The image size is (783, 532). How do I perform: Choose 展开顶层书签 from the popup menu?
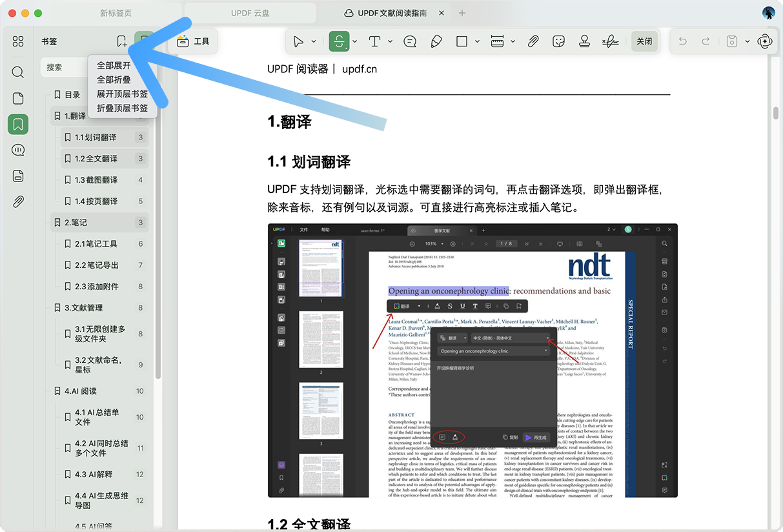(122, 94)
